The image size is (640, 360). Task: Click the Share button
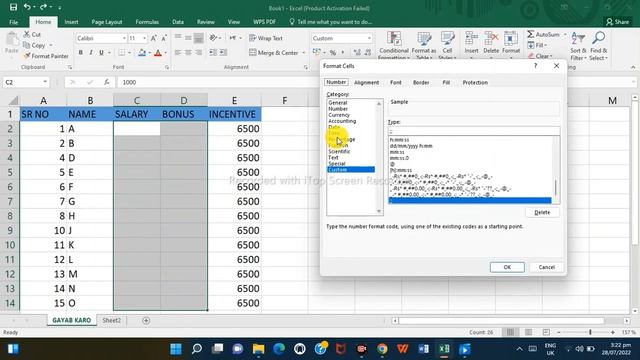617,22
